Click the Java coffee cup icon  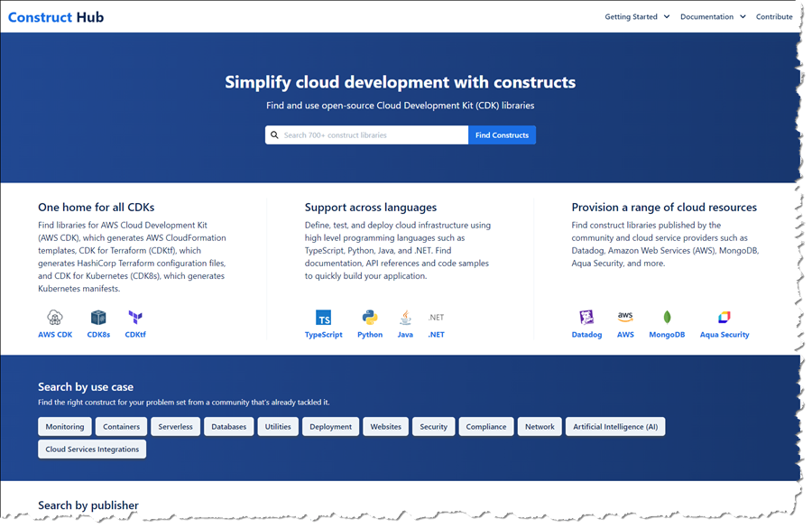tap(405, 317)
